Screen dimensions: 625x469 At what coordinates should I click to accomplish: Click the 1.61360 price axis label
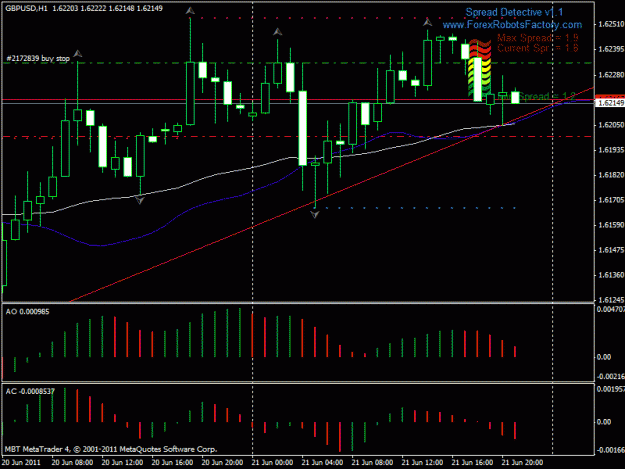(x=611, y=275)
